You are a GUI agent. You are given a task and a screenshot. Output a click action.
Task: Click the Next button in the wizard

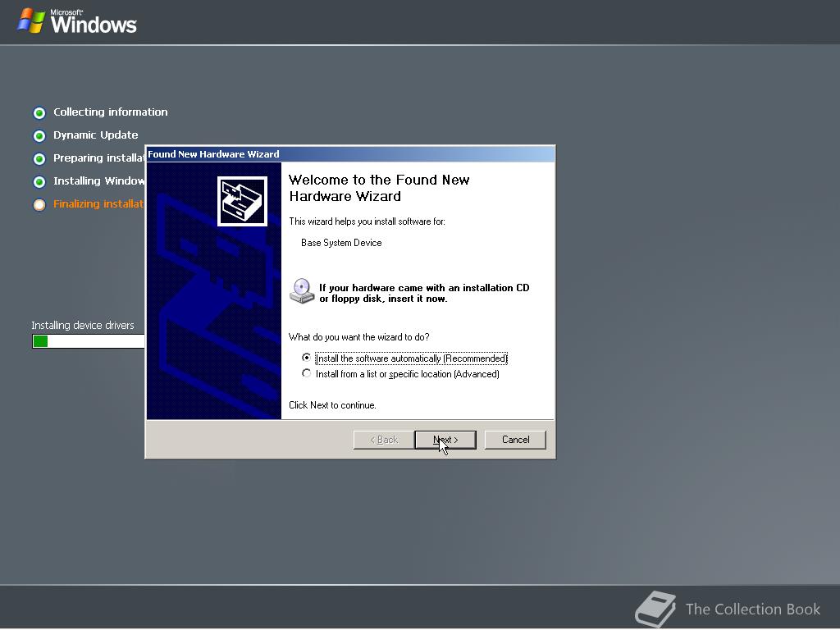[445, 440]
